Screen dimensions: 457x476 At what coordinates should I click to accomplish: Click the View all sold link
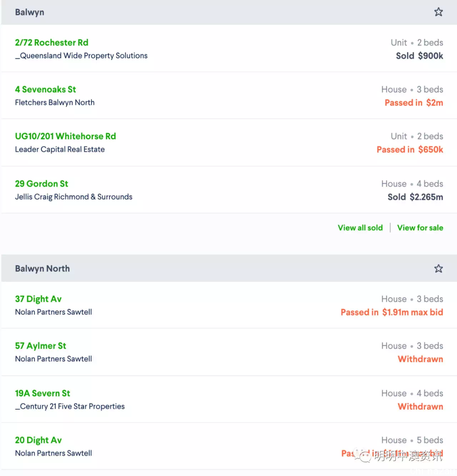[x=360, y=228]
